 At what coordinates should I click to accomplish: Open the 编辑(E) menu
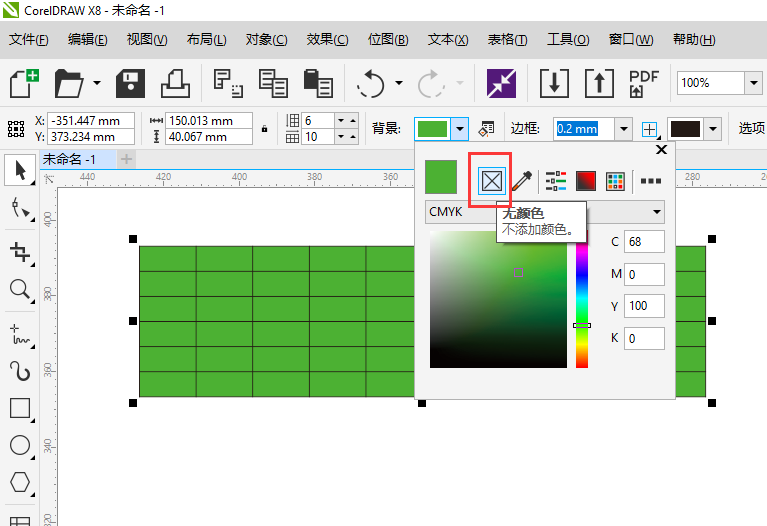(x=88, y=39)
